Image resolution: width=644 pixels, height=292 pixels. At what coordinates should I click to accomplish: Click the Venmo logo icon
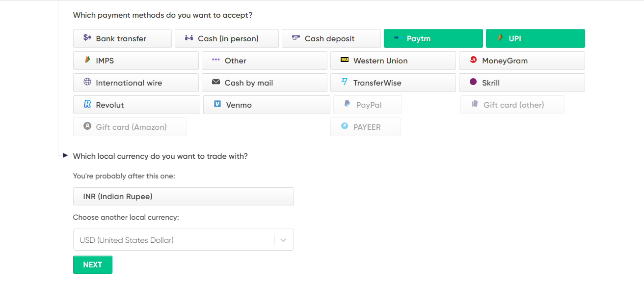[217, 104]
